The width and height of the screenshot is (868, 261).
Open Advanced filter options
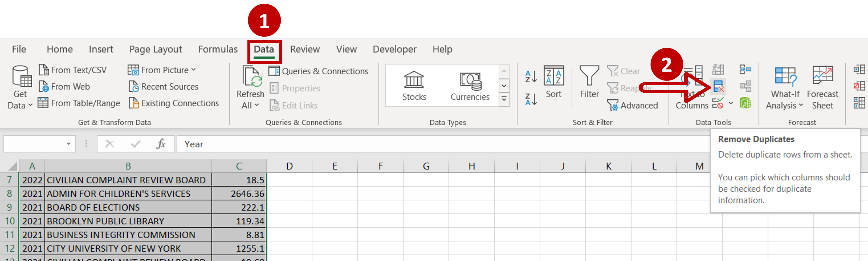632,105
